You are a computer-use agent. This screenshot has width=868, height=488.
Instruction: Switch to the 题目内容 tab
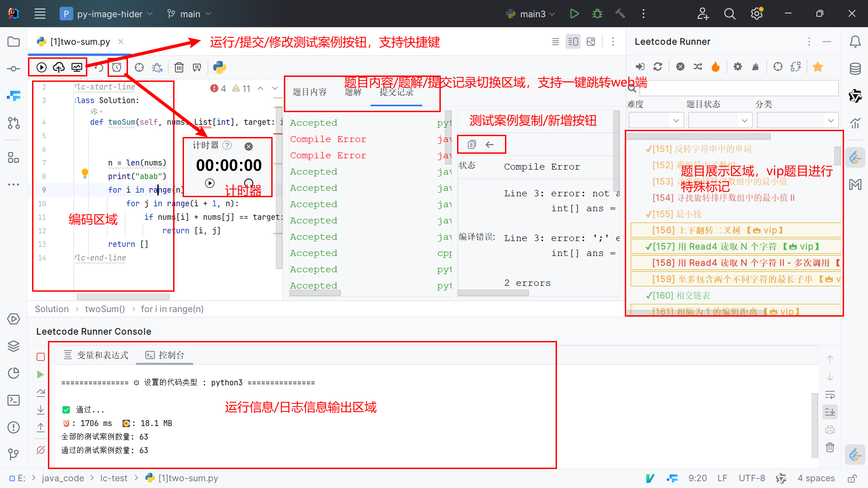click(310, 92)
